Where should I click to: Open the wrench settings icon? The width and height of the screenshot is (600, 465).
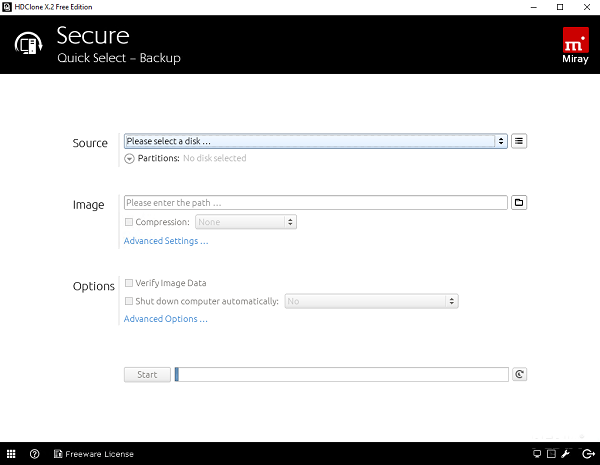pos(565,454)
